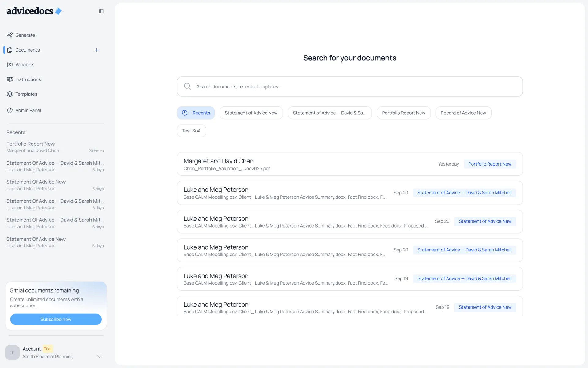Collapse sidebar with panel toggle icon

coord(101,11)
